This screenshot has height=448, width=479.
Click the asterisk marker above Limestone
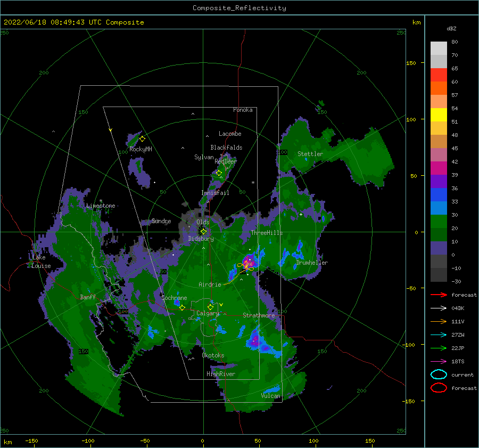[101, 201]
